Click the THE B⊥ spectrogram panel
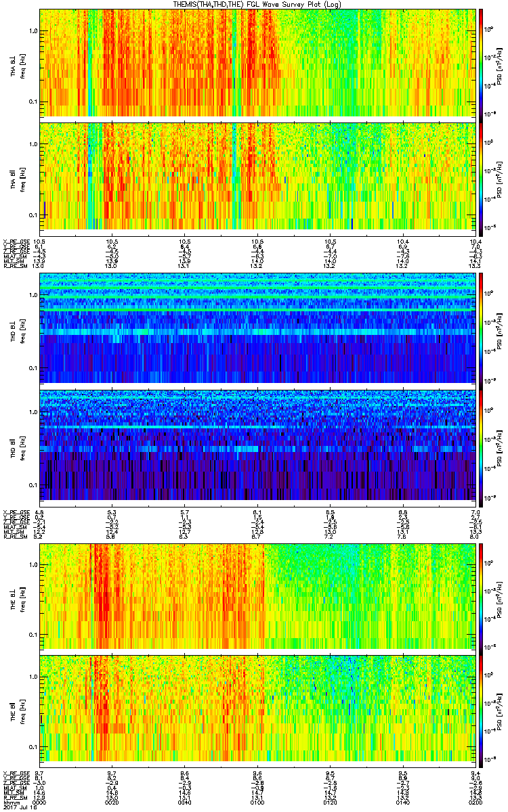 pyautogui.click(x=257, y=595)
